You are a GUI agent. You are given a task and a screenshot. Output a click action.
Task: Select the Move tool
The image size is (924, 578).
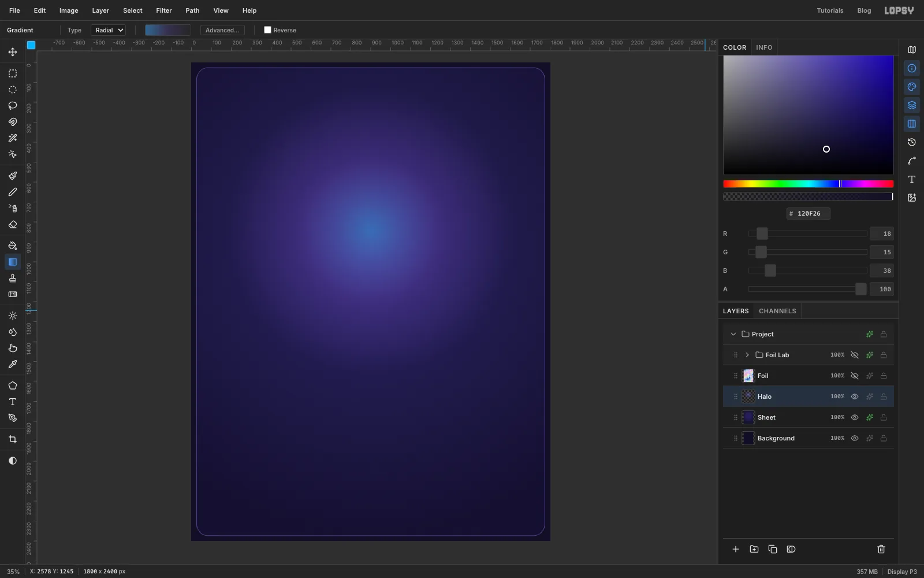pyautogui.click(x=13, y=52)
